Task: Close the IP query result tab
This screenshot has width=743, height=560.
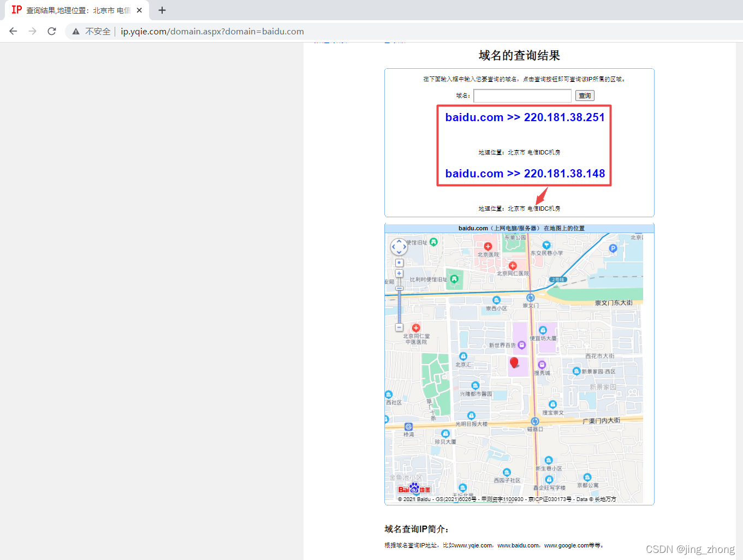Action: click(x=139, y=10)
